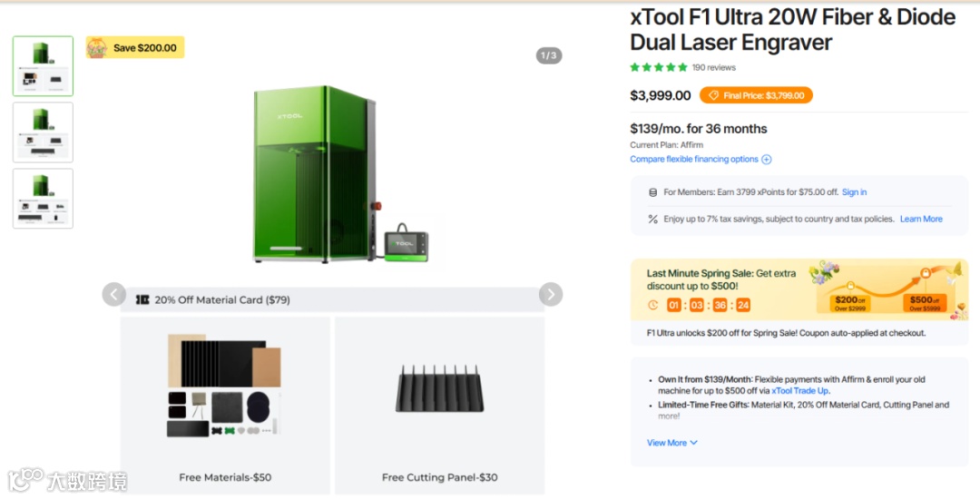Expand View More details chevron
The height and width of the screenshot is (499, 980).
tap(694, 443)
